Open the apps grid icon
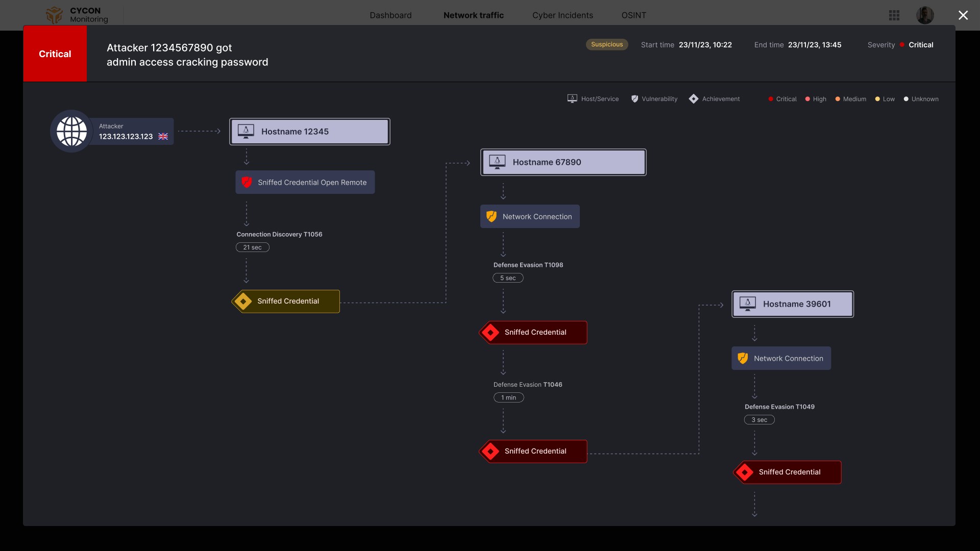 tap(894, 15)
